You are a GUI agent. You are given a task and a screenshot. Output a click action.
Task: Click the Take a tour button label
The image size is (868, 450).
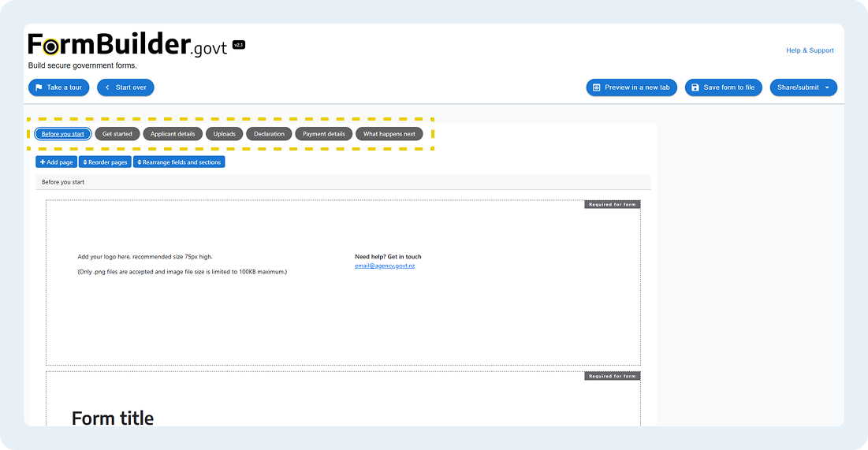[x=64, y=87]
